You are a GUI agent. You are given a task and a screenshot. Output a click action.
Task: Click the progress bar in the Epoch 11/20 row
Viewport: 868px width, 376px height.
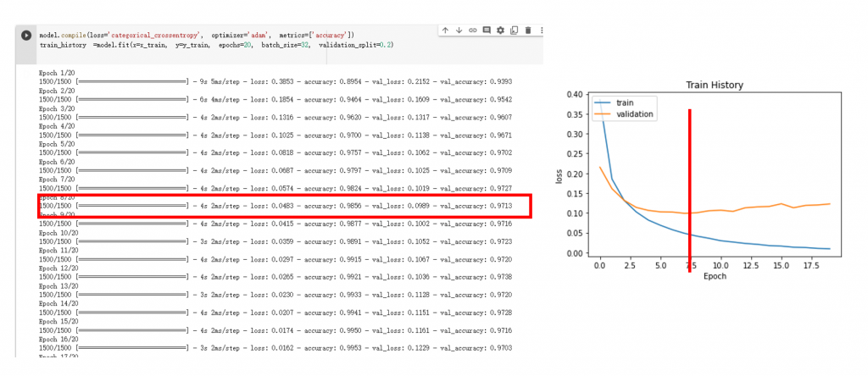pos(133,259)
